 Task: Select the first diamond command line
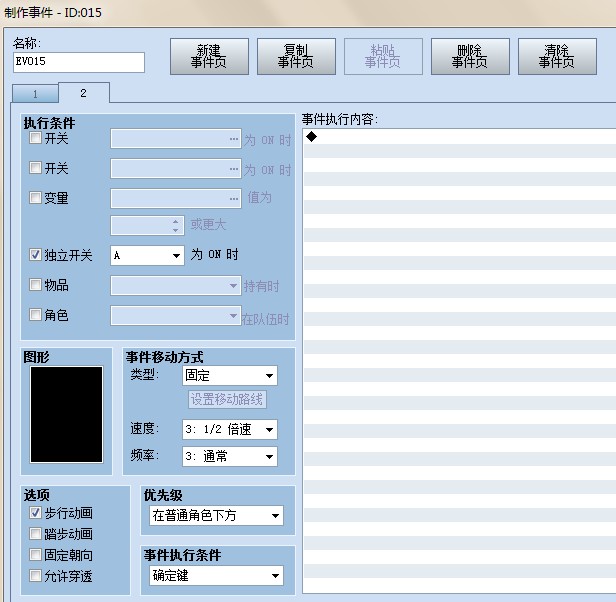click(460, 137)
